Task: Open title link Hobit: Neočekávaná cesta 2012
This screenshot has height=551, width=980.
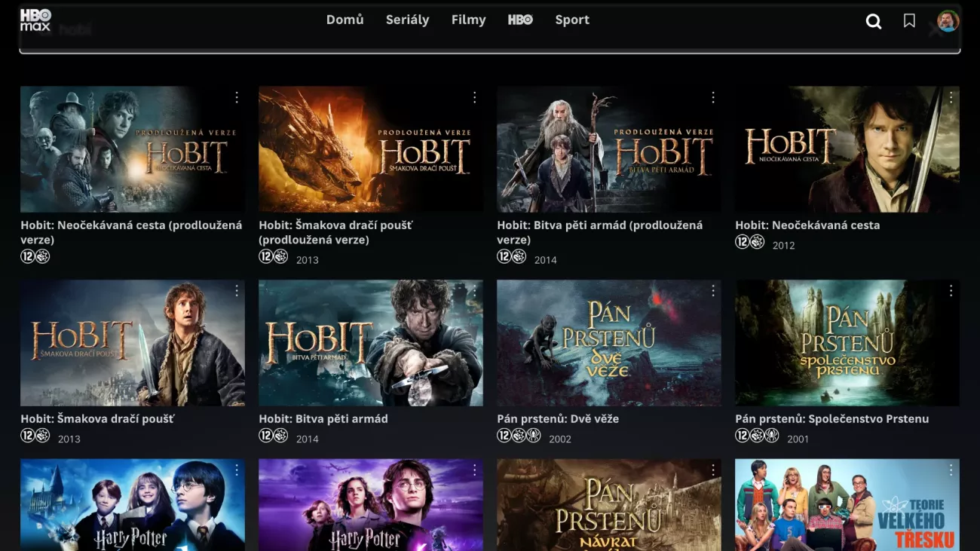Action: (x=807, y=225)
